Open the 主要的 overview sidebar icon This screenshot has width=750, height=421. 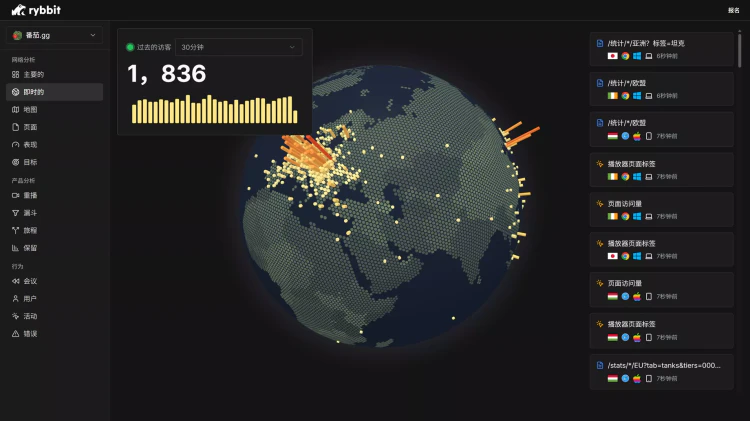point(15,75)
